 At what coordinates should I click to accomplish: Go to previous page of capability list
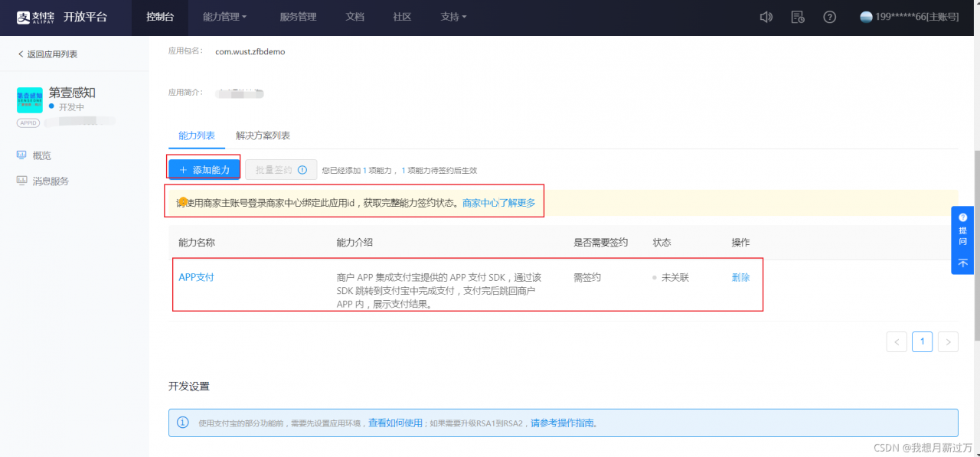[897, 341]
